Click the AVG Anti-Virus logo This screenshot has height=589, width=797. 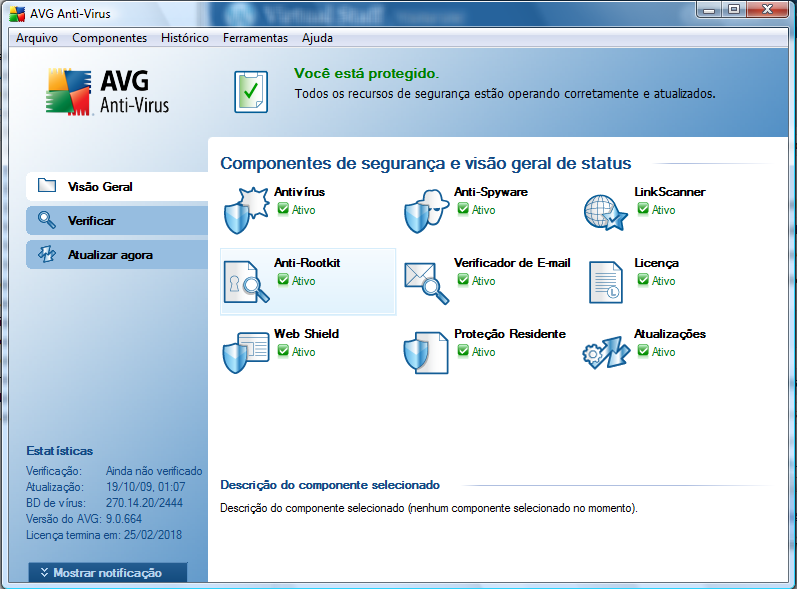[x=107, y=92]
